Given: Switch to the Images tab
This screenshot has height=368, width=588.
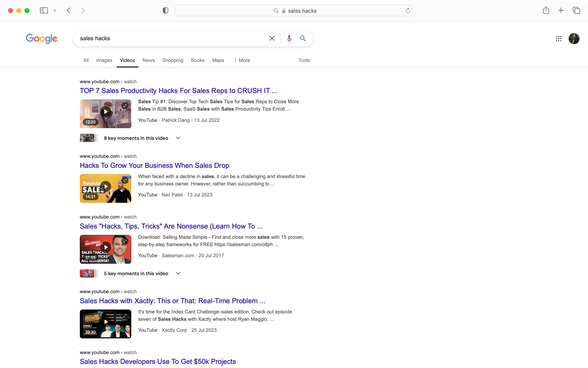Looking at the screenshot, I should pyautogui.click(x=104, y=60).
